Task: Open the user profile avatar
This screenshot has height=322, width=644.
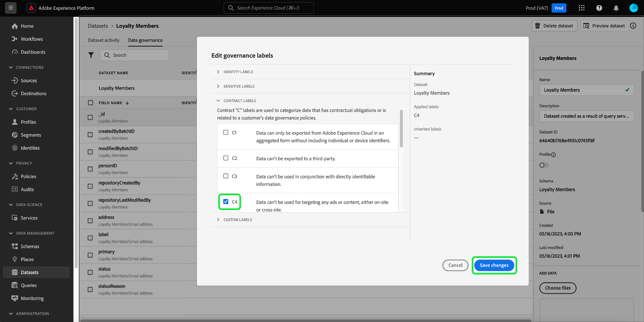Action: 634,8
